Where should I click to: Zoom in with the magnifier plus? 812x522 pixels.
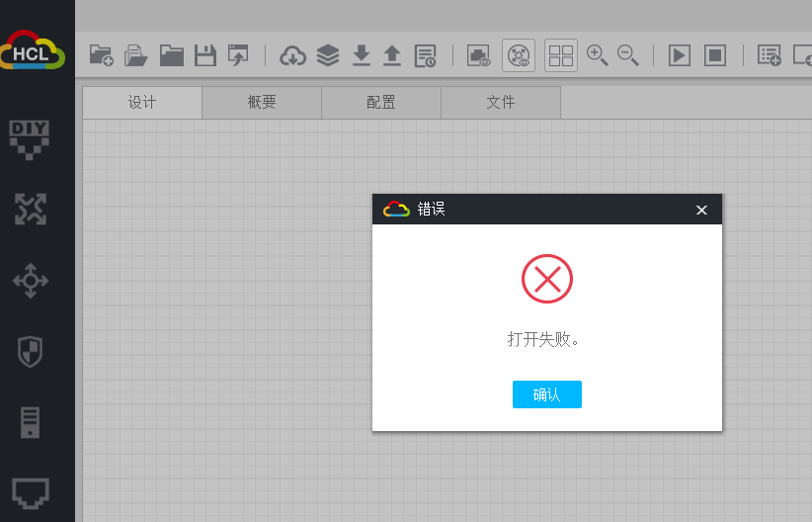pyautogui.click(x=597, y=55)
